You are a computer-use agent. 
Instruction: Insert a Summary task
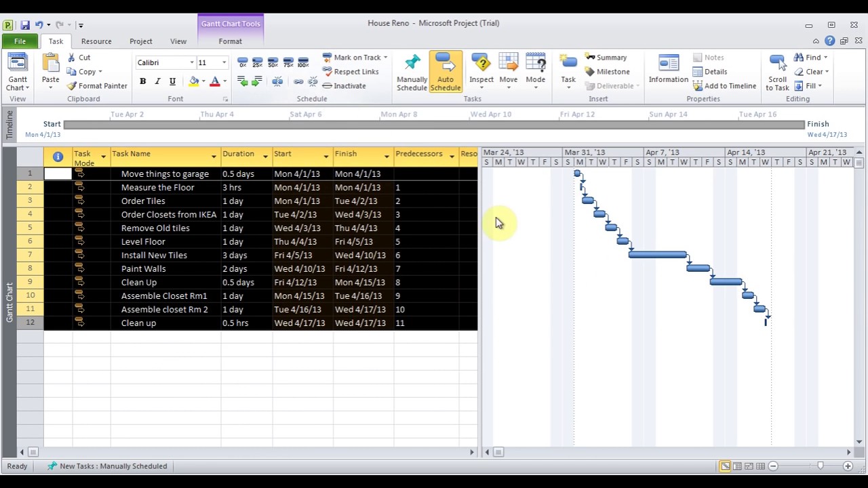(606, 58)
